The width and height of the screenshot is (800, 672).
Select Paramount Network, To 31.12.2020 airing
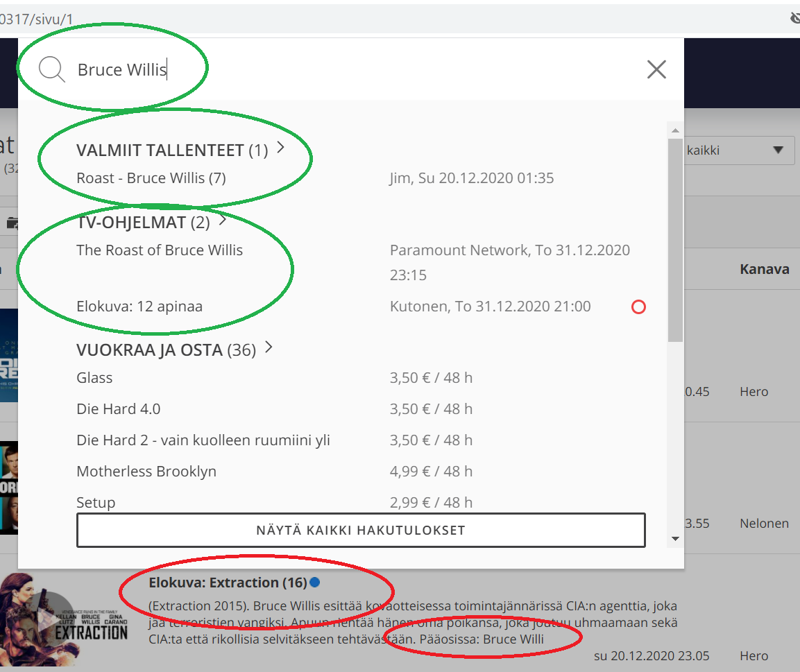pyautogui.click(x=510, y=262)
